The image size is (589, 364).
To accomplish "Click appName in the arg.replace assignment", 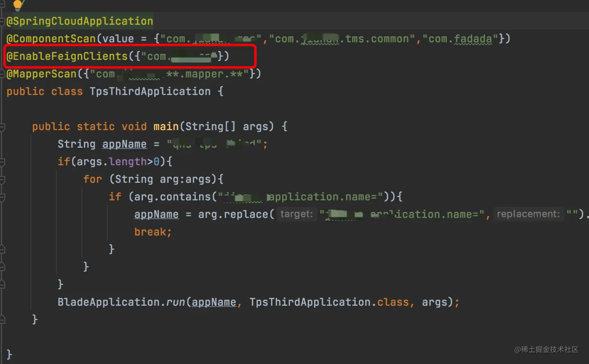I will click(x=156, y=214).
